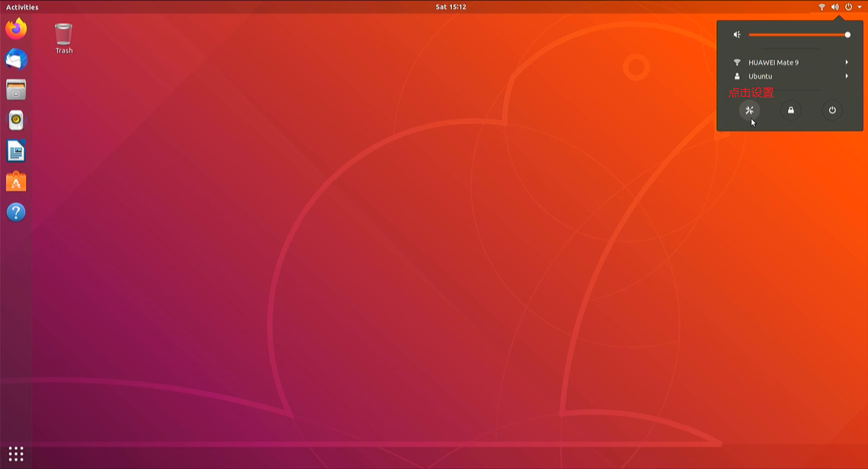Click the Trash icon on desktop
The width and height of the screenshot is (868, 469).
64,35
